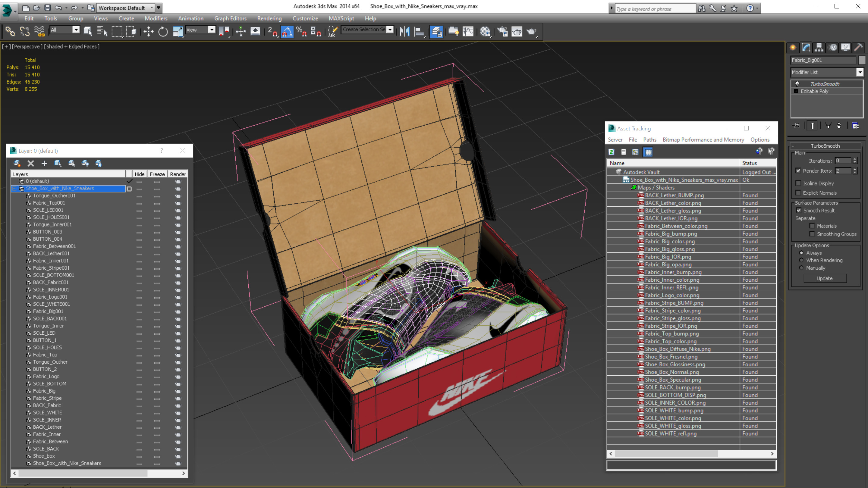Open the Modifiers menu
Screen dimensions: 868x488
coord(156,18)
